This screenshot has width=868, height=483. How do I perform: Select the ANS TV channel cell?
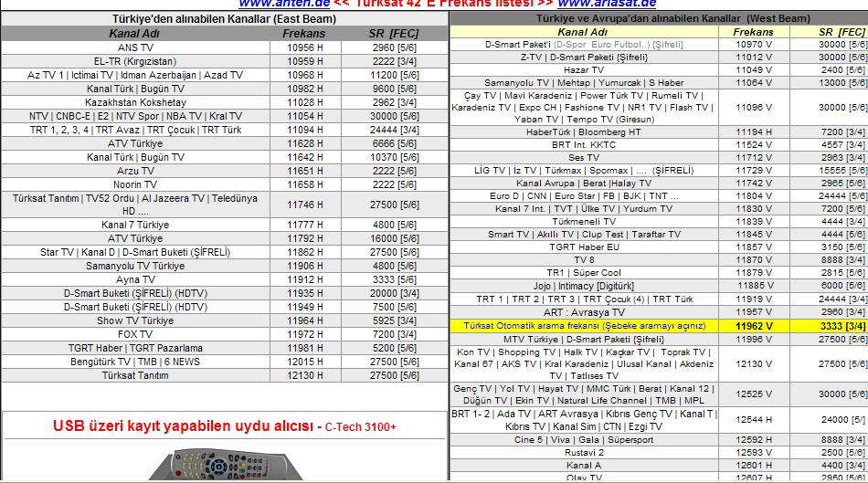click(x=135, y=47)
